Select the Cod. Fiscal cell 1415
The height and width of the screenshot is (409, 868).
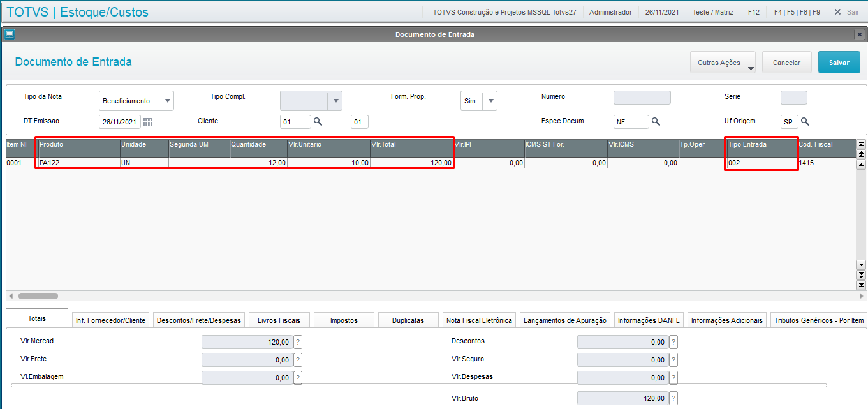click(826, 163)
